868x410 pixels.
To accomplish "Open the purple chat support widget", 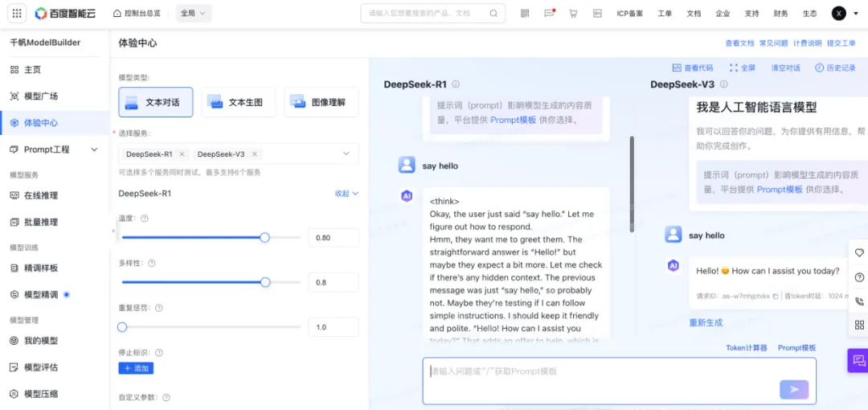I will [x=858, y=361].
